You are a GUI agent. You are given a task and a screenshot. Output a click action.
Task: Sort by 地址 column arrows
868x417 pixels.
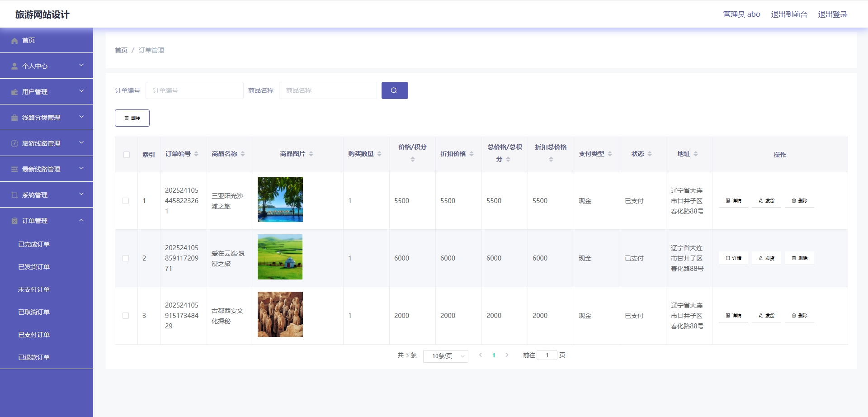click(696, 154)
